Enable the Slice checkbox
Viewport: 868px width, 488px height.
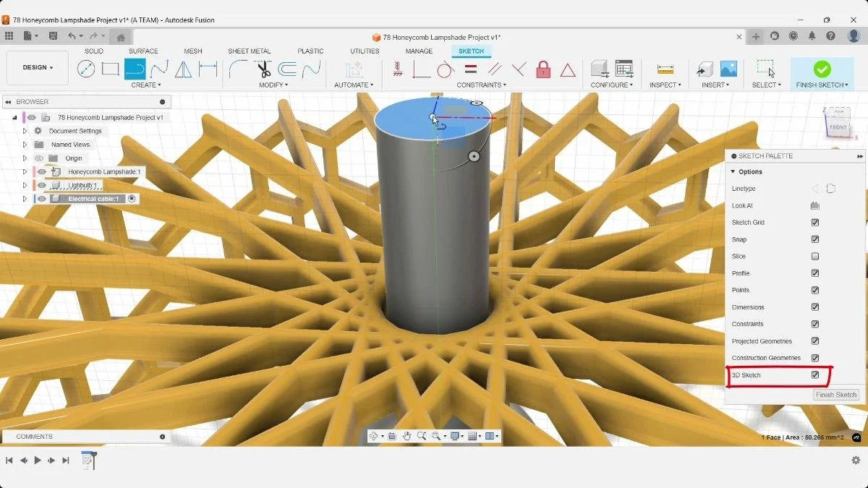click(x=815, y=257)
